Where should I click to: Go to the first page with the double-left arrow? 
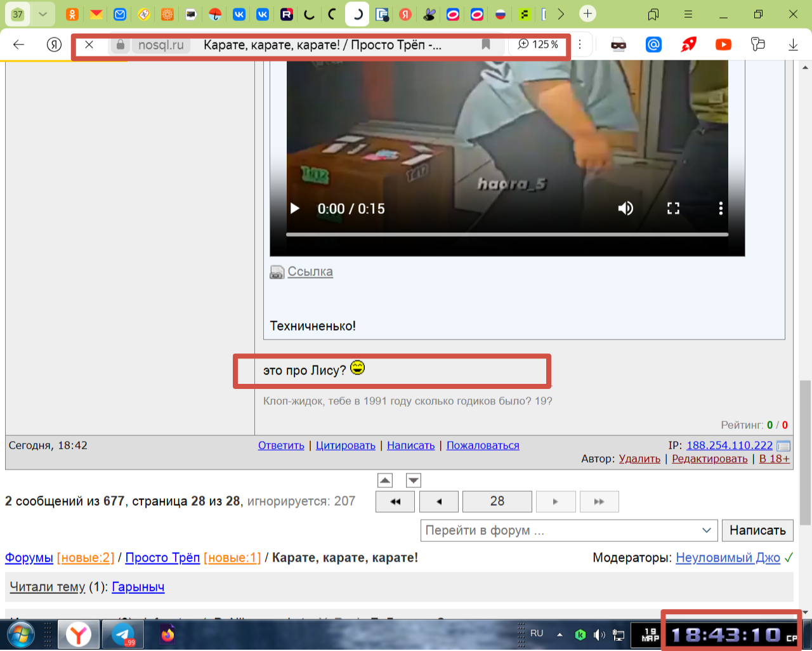pyautogui.click(x=395, y=502)
